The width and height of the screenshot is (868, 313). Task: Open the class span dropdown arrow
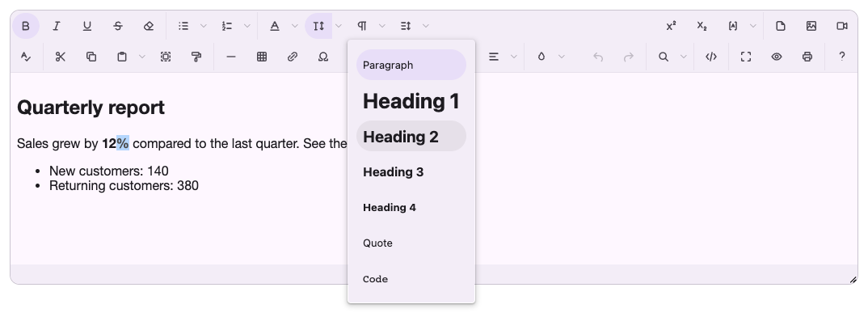click(x=753, y=26)
